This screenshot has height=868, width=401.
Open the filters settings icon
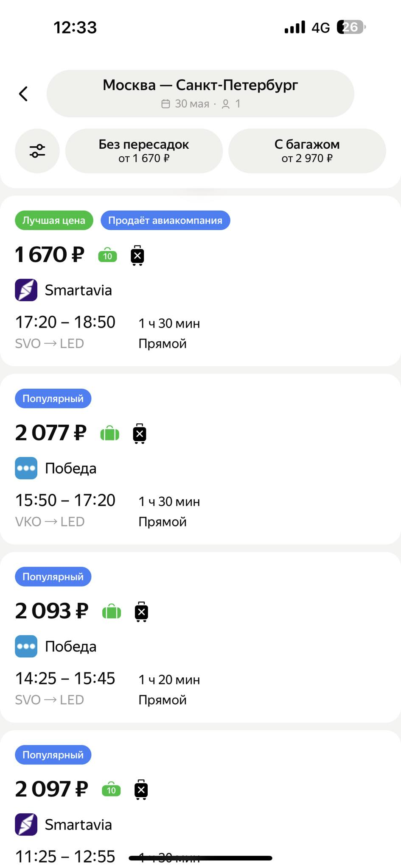(37, 151)
